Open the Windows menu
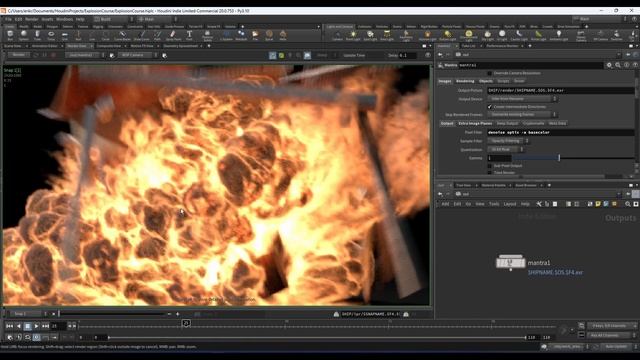The height and width of the screenshot is (360, 640). pos(64,19)
